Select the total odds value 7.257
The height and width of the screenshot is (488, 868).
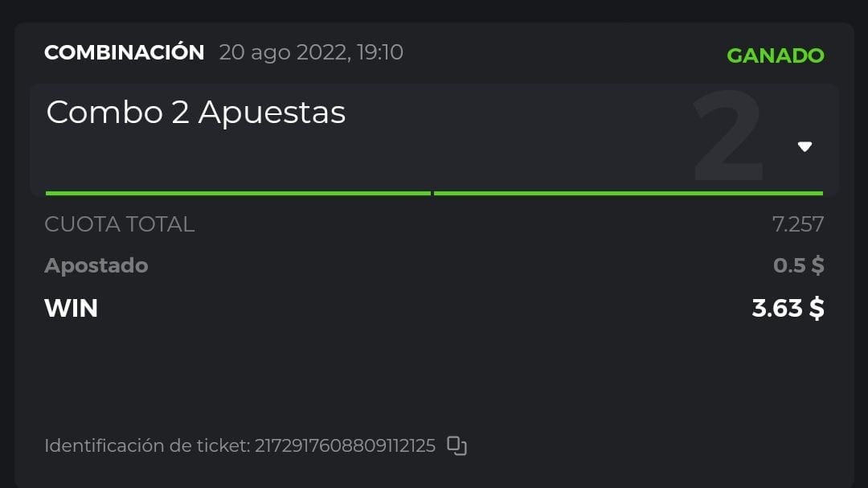(797, 224)
